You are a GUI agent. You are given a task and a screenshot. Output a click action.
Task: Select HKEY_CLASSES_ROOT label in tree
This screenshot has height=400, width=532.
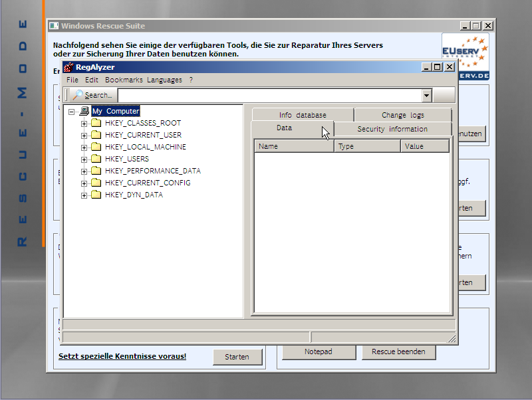[143, 123]
